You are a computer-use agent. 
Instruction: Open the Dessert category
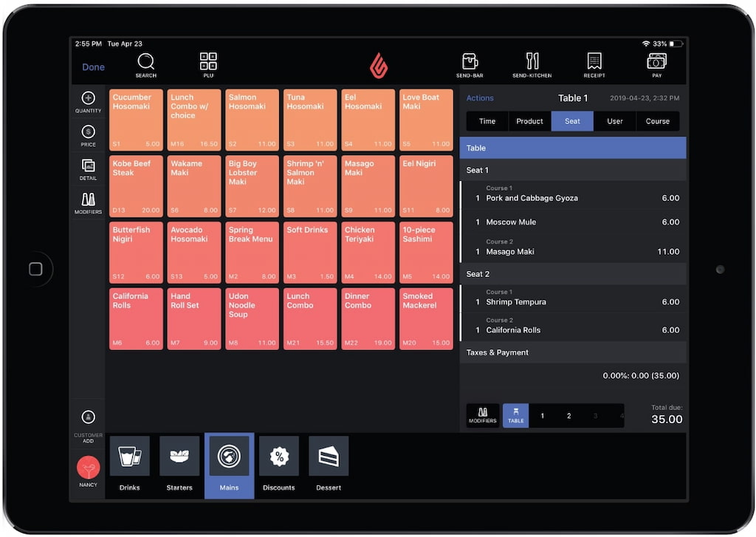click(x=329, y=465)
